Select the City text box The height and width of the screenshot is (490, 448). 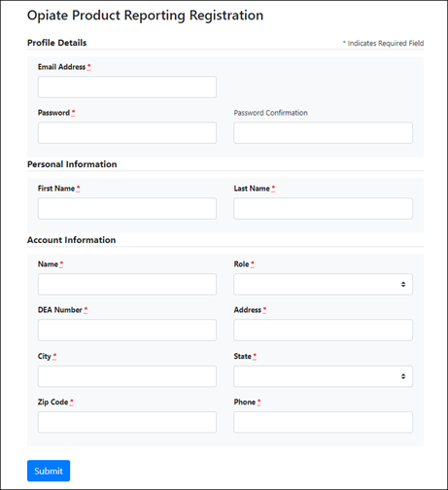127,376
